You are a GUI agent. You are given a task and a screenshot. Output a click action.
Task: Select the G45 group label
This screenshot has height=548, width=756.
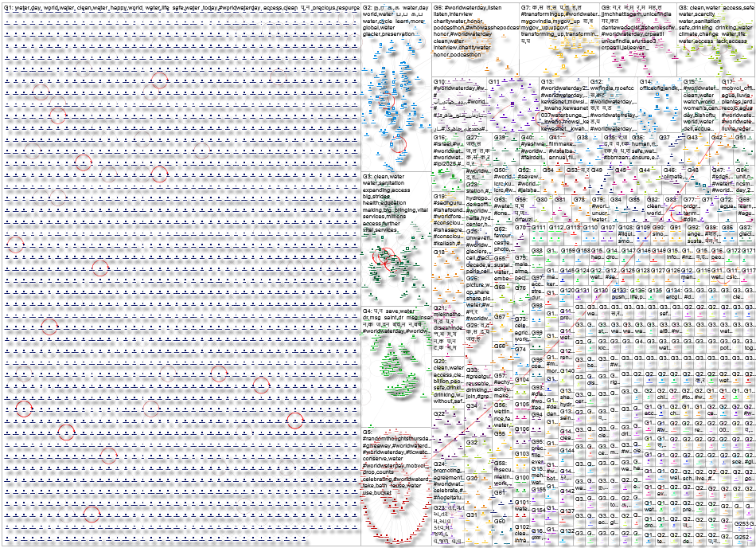coord(621,170)
